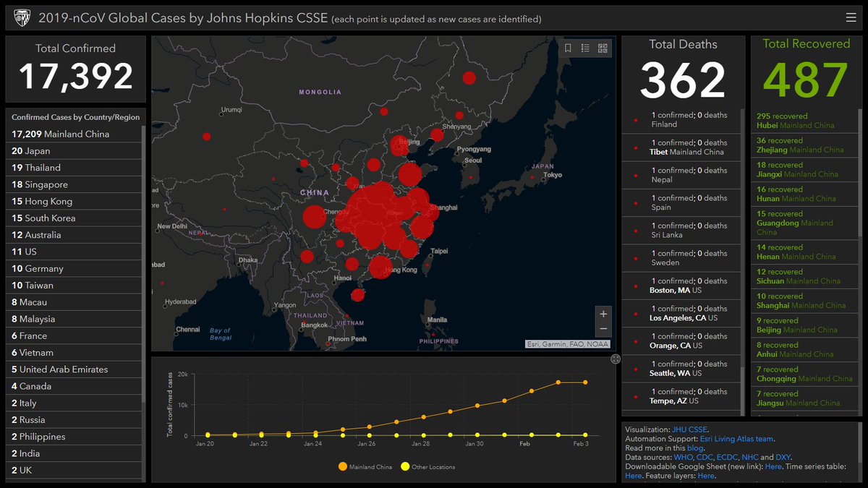Select 17,209 Mainland China in country list
The width and height of the screenshot is (868, 488).
[75, 134]
